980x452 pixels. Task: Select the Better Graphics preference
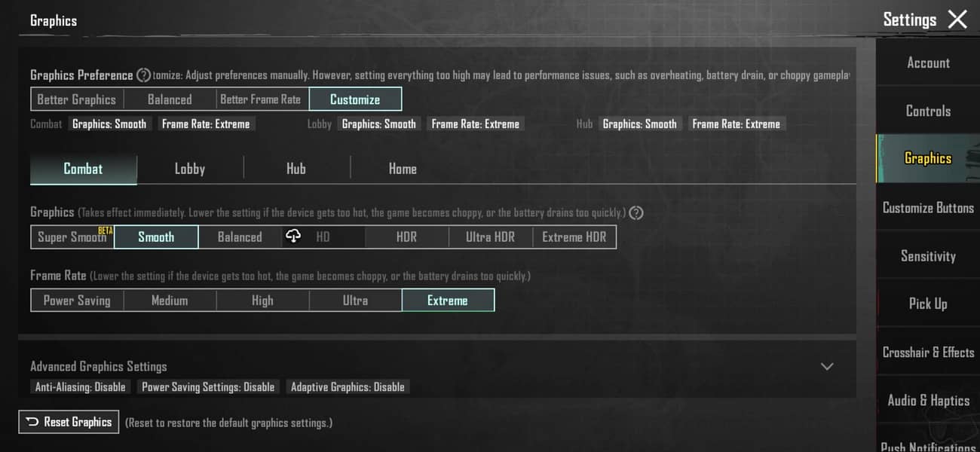click(x=77, y=99)
